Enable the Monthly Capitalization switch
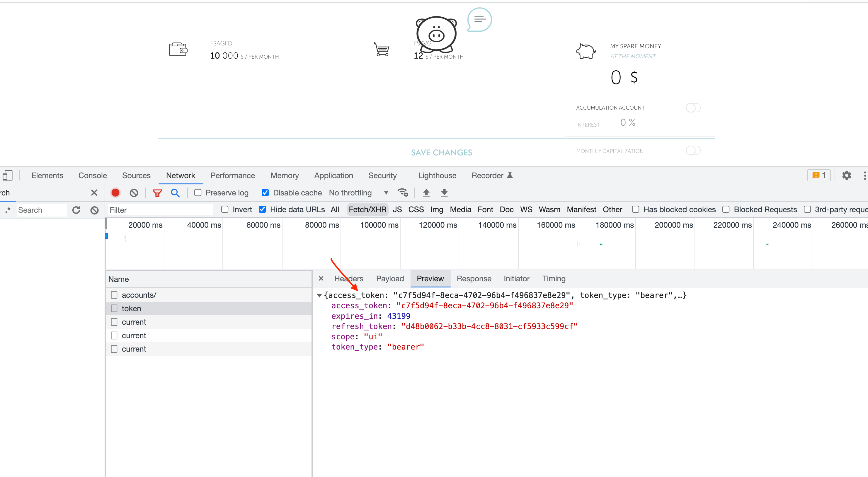Screen dimensions: 868x477 tap(693, 150)
